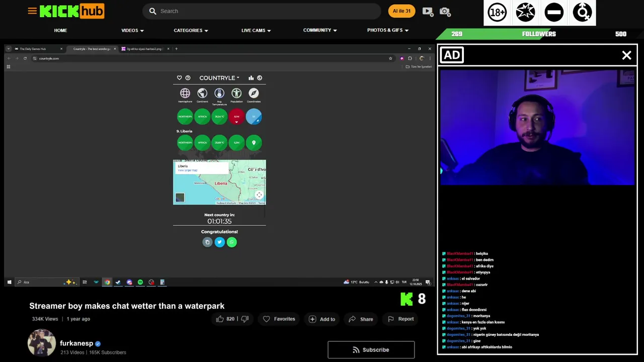Expand the CATEGORIES dropdown menu
This screenshot has width=644, height=362.
191,30
